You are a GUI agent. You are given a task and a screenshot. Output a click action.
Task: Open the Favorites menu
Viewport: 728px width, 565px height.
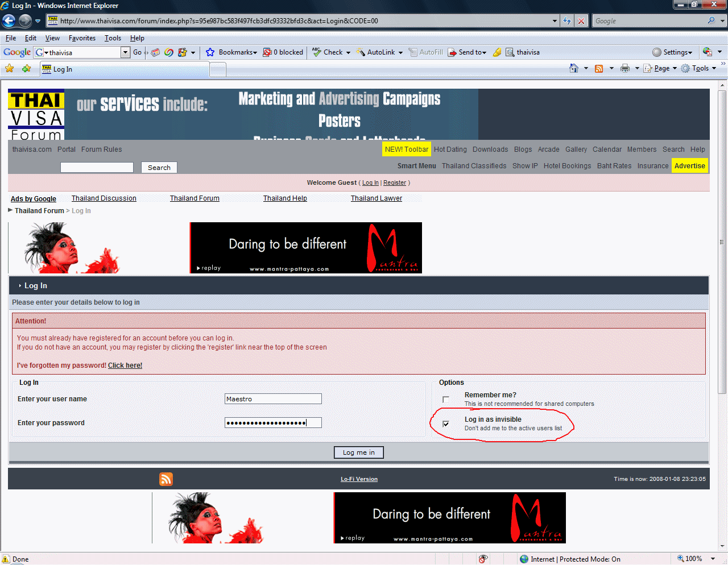82,38
